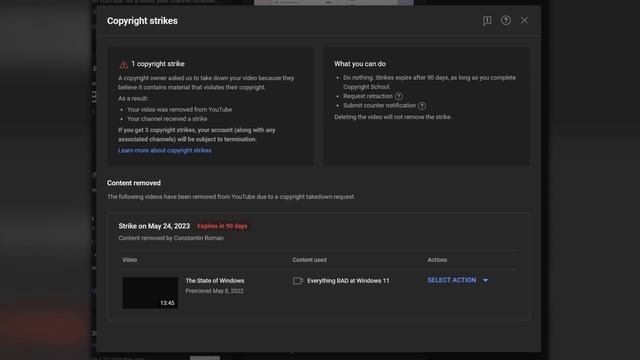The width and height of the screenshot is (640, 360).
Task: Click the Strike on May 24, 2023 heading
Action: pyautogui.click(x=154, y=226)
